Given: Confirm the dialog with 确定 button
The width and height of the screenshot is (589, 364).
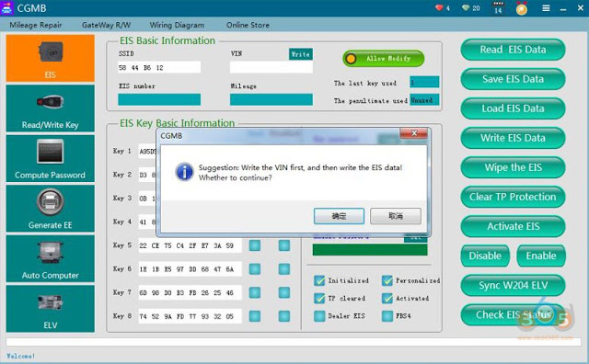Looking at the screenshot, I should point(339,216).
